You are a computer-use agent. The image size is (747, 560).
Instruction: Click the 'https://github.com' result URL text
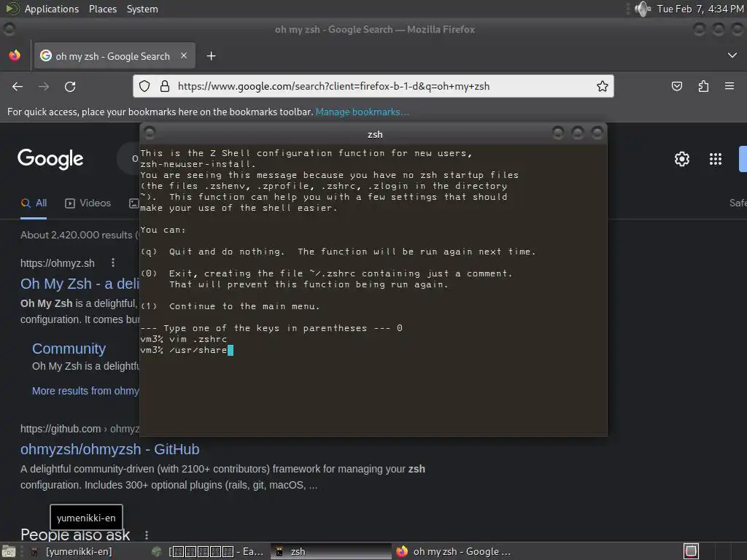[x=61, y=429]
